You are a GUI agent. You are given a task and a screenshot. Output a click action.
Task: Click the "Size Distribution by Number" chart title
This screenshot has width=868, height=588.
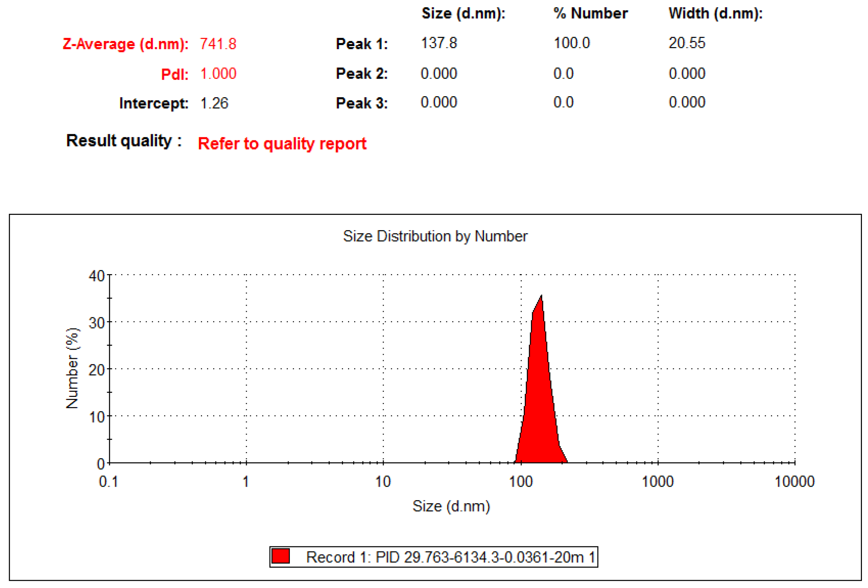tap(435, 236)
